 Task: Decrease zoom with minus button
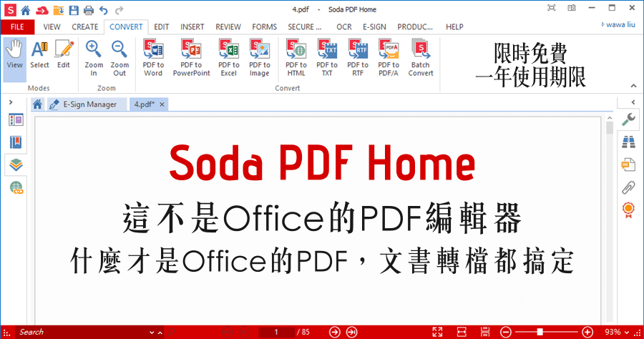(x=506, y=332)
